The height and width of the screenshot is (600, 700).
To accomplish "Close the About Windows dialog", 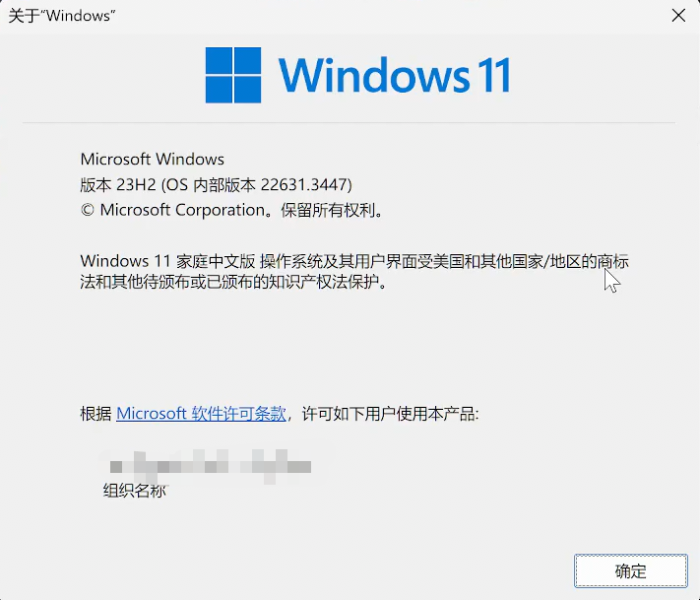I will click(x=678, y=16).
